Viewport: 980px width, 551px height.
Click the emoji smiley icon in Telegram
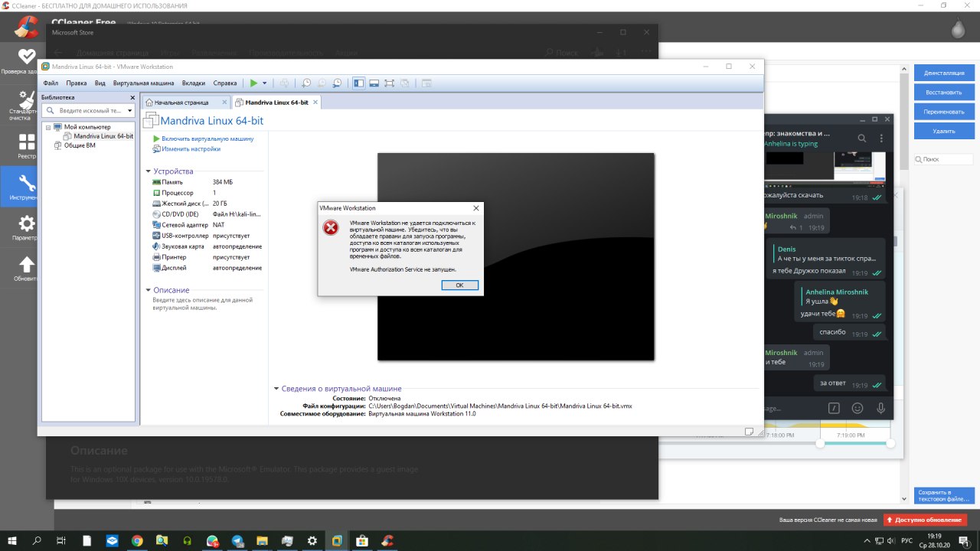pyautogui.click(x=857, y=408)
